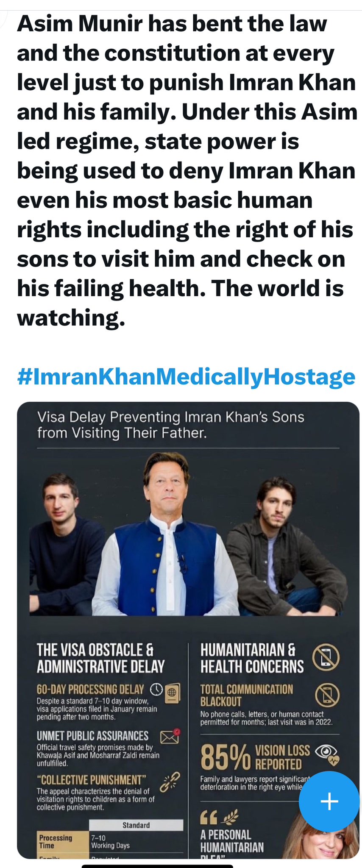Image resolution: width=362 pixels, height=868 pixels.
Task: Click the golden quotation marks icon
Action: click(x=208, y=816)
